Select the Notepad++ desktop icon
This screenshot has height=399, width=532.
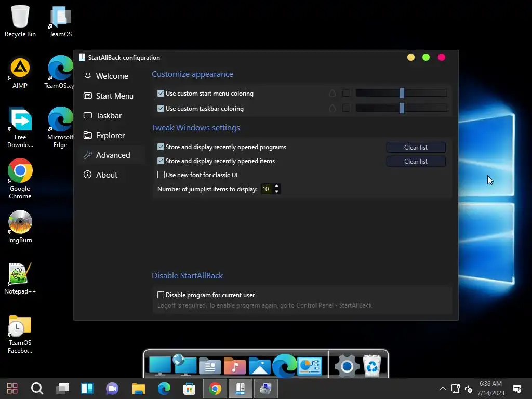pyautogui.click(x=20, y=278)
